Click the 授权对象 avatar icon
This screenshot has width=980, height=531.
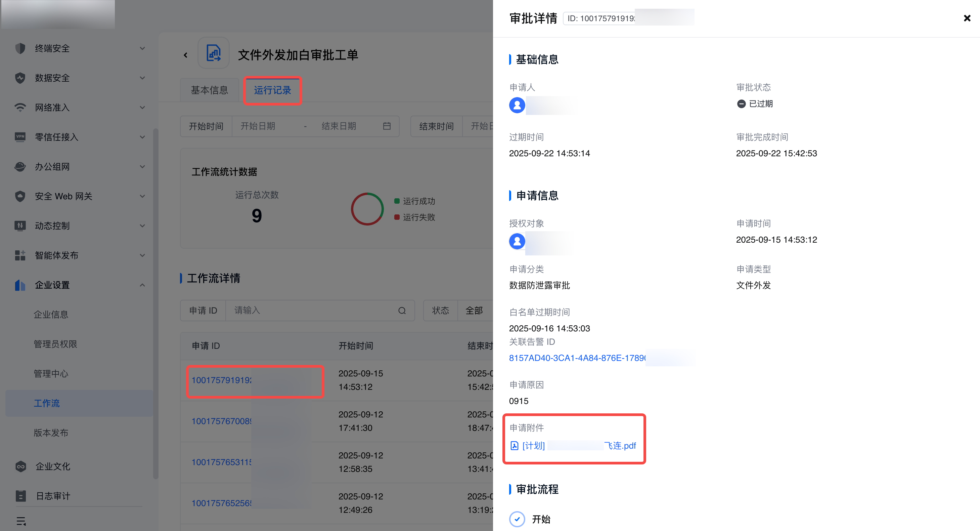click(x=517, y=241)
